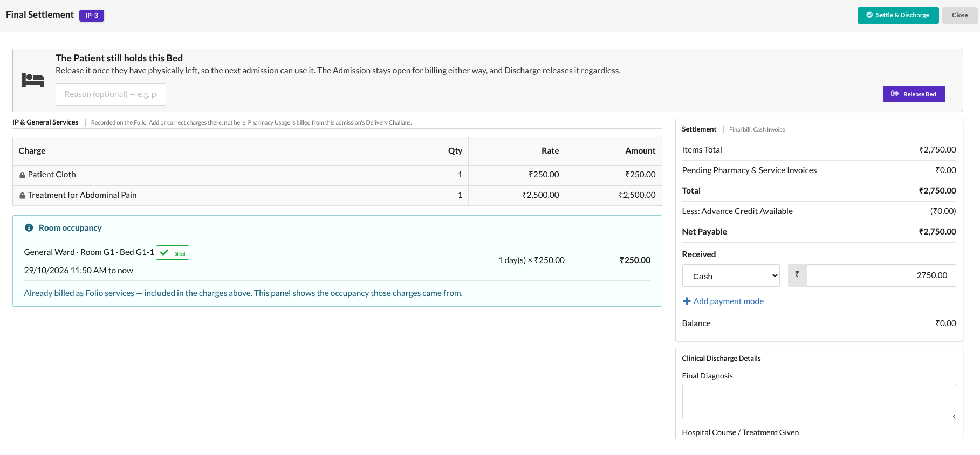Click Pending Pharmacy & Service Invoices label

coord(749,170)
